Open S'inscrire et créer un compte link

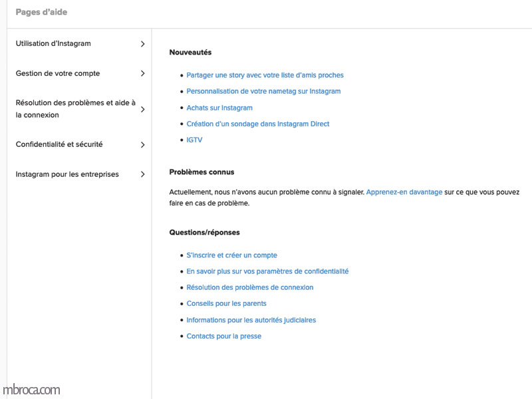231,255
